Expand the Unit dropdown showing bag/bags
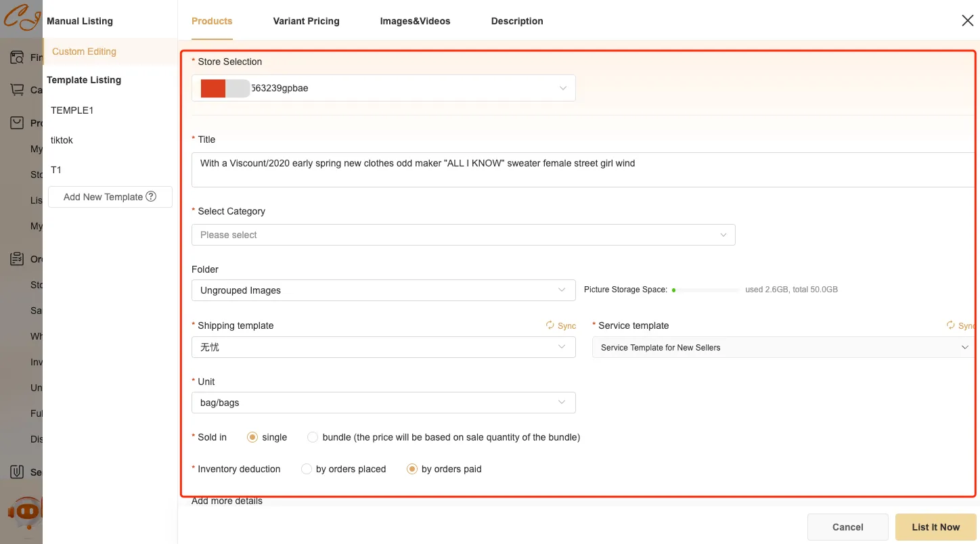The width and height of the screenshot is (980, 544). tap(383, 403)
